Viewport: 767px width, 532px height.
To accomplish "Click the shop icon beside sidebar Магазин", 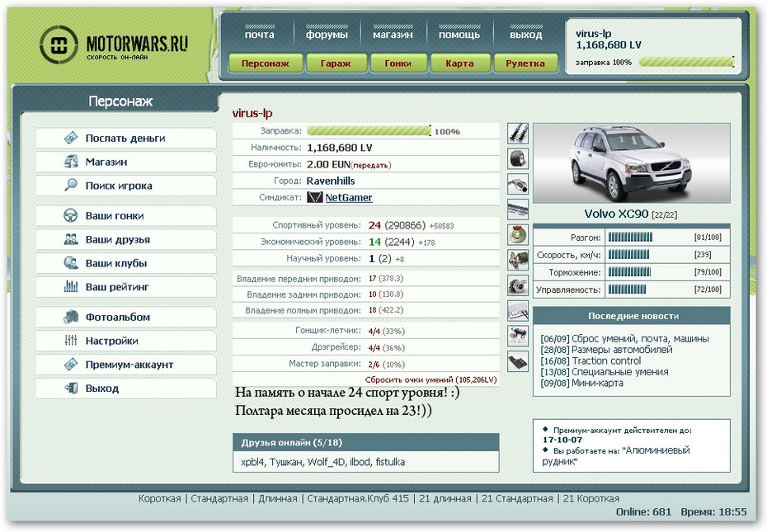I will click(x=71, y=162).
